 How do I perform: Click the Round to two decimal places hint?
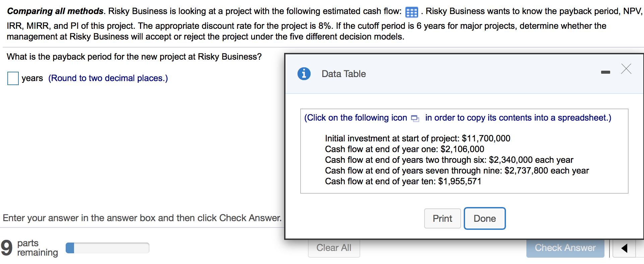point(108,78)
